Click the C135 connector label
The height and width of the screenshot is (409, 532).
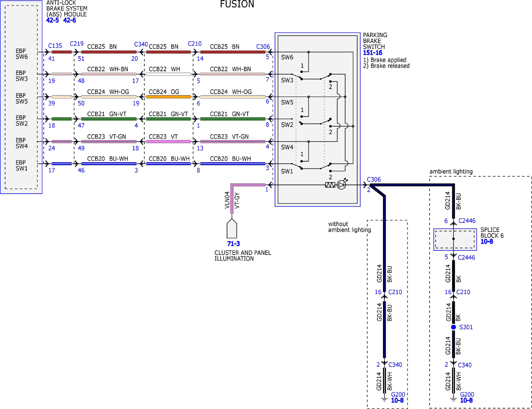coord(55,46)
